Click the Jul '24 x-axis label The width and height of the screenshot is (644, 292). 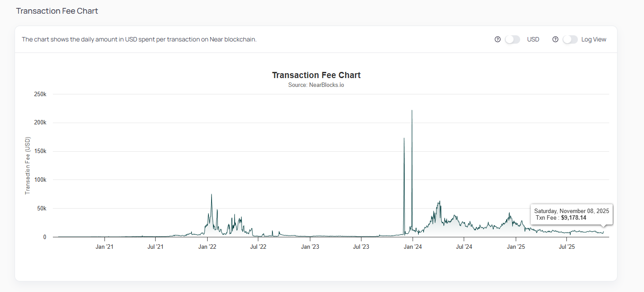(464, 247)
